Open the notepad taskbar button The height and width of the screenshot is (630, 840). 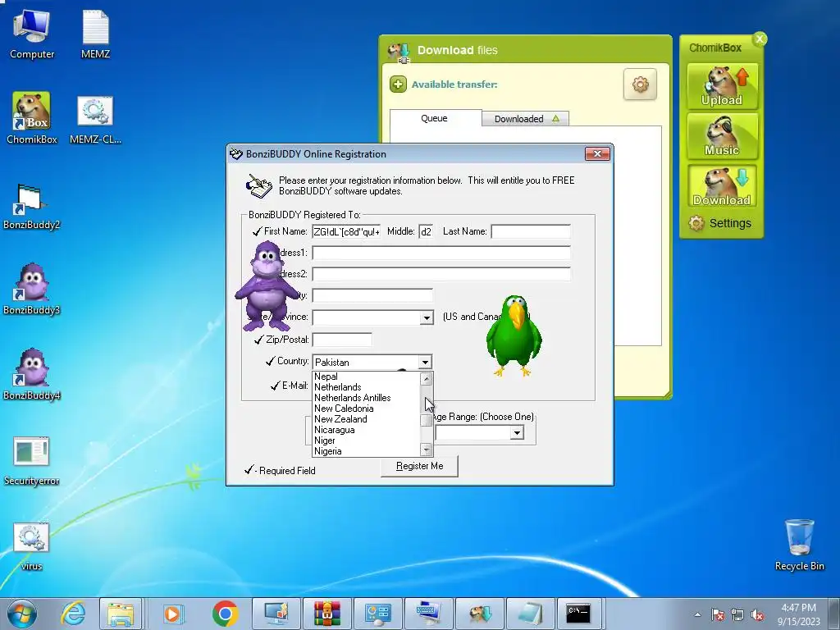pos(529,614)
